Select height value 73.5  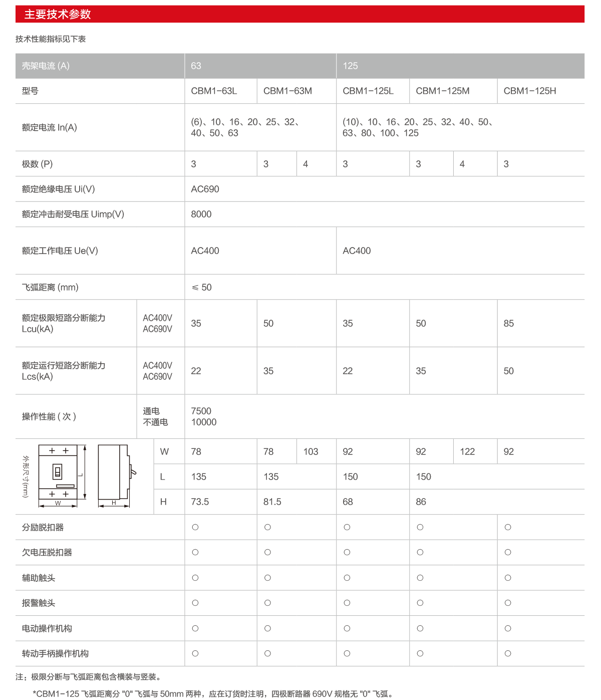tap(200, 502)
